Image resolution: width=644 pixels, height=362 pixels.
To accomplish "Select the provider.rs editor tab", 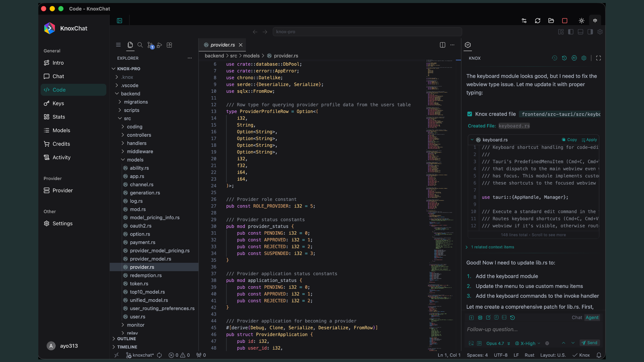I will pos(222,45).
